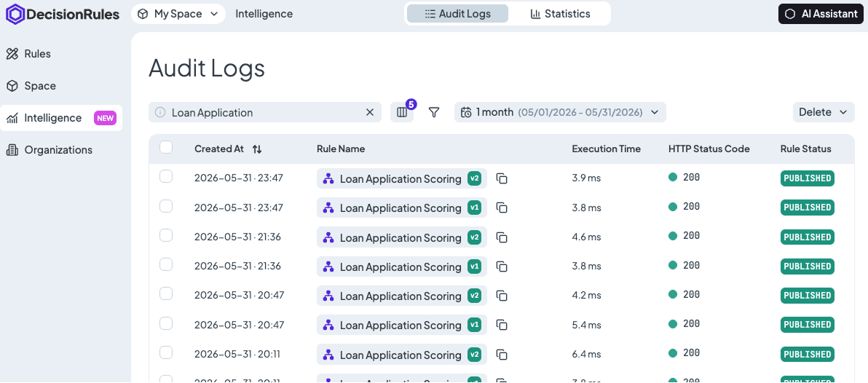868x383 pixels.
Task: Copy rule from the 6.4 ms row
Action: coord(502,354)
